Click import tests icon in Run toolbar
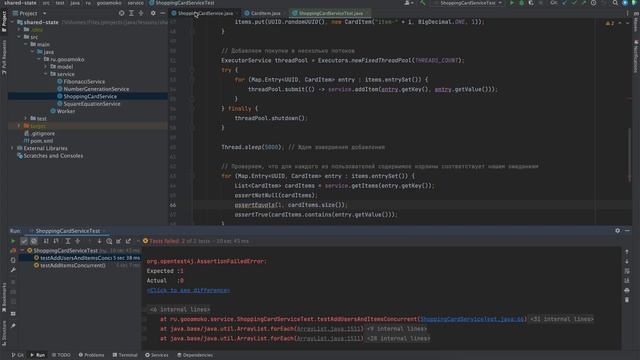640x360 pixels. [119, 241]
